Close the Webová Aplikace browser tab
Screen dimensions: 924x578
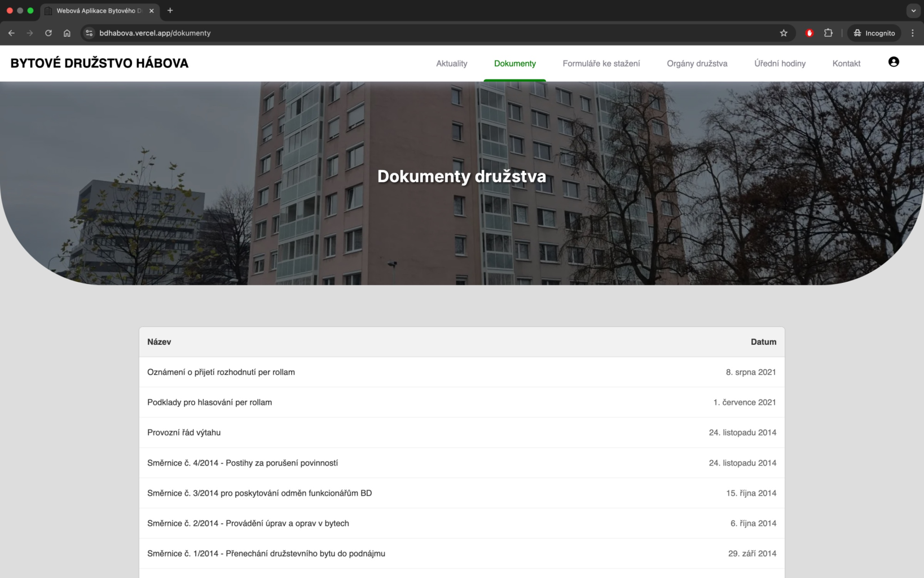tap(151, 11)
